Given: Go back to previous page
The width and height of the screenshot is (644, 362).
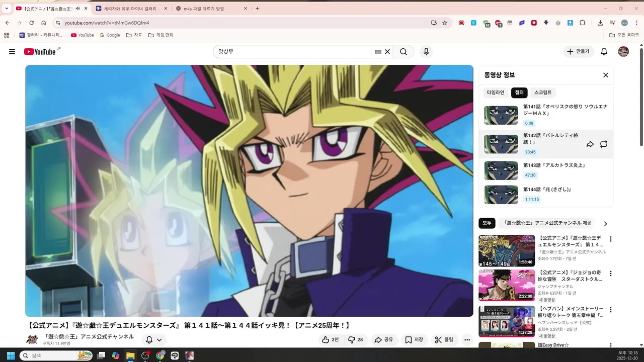Looking at the screenshot, I should click(x=7, y=23).
